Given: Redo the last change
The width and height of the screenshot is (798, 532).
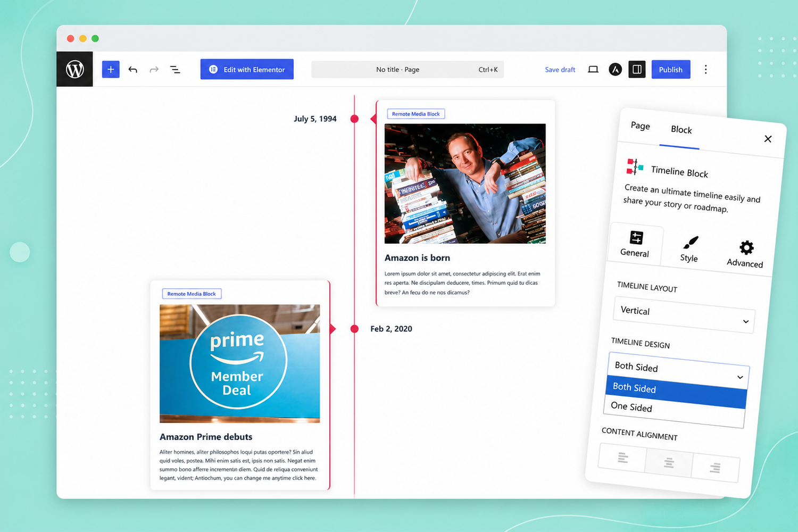Looking at the screenshot, I should pos(154,70).
